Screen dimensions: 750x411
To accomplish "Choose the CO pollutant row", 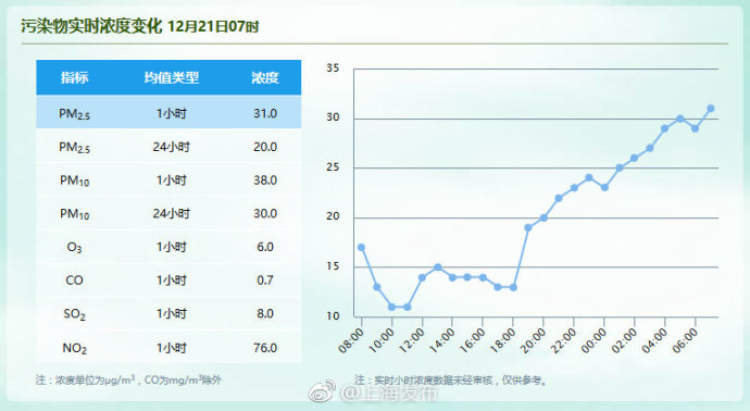I will pos(168,280).
